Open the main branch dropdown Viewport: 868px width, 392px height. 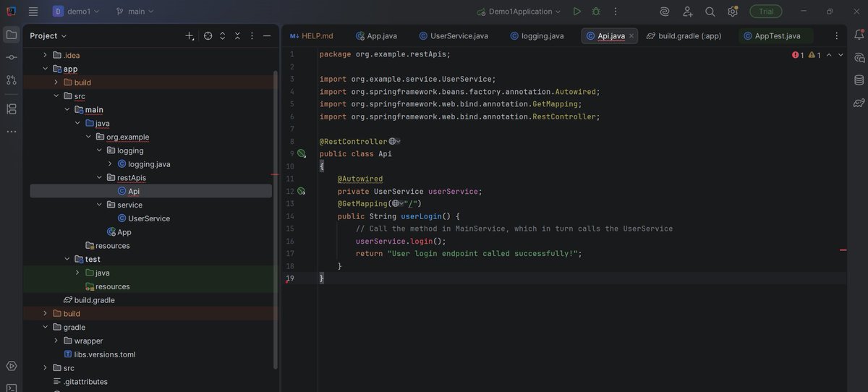[x=135, y=12]
